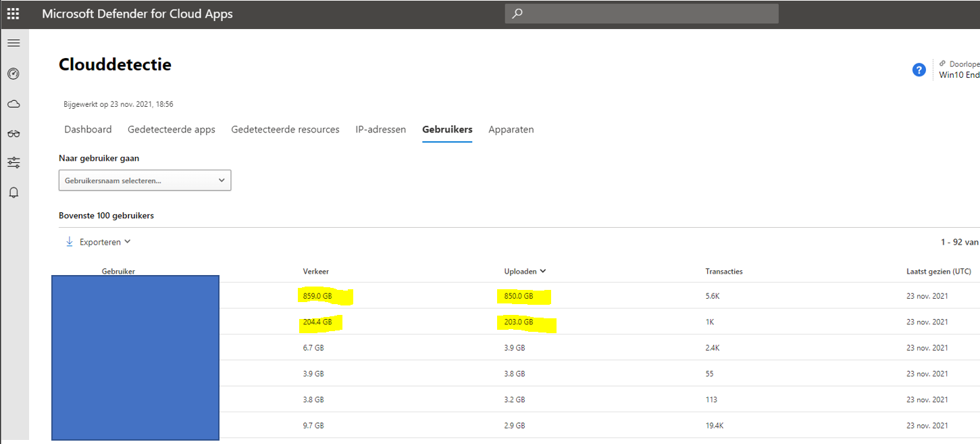980x444 pixels.
Task: Sort by the Gebruiker column header
Action: [118, 271]
